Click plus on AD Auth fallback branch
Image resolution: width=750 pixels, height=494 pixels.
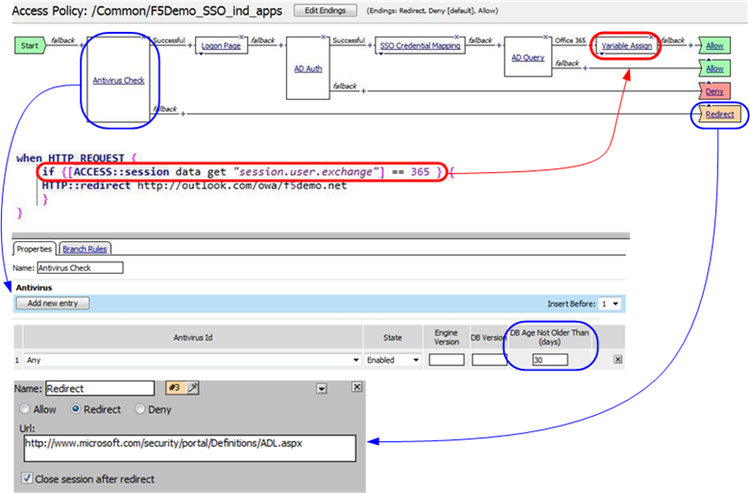tap(364, 91)
